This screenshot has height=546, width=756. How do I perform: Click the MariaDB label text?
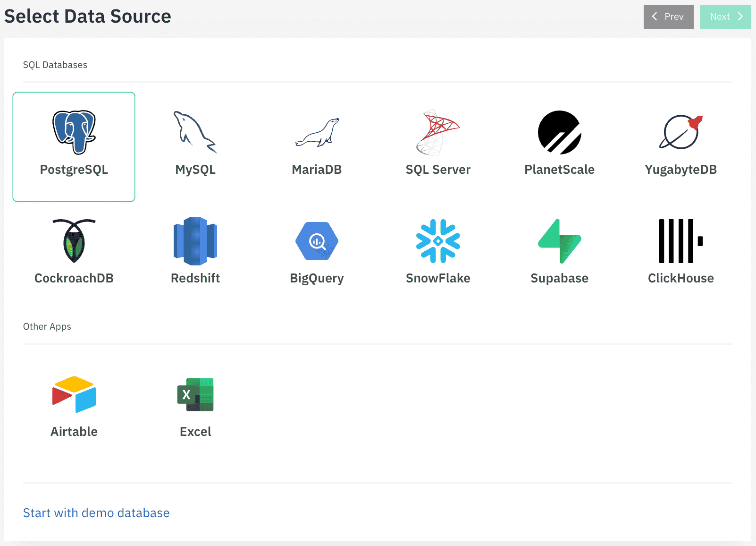click(317, 170)
